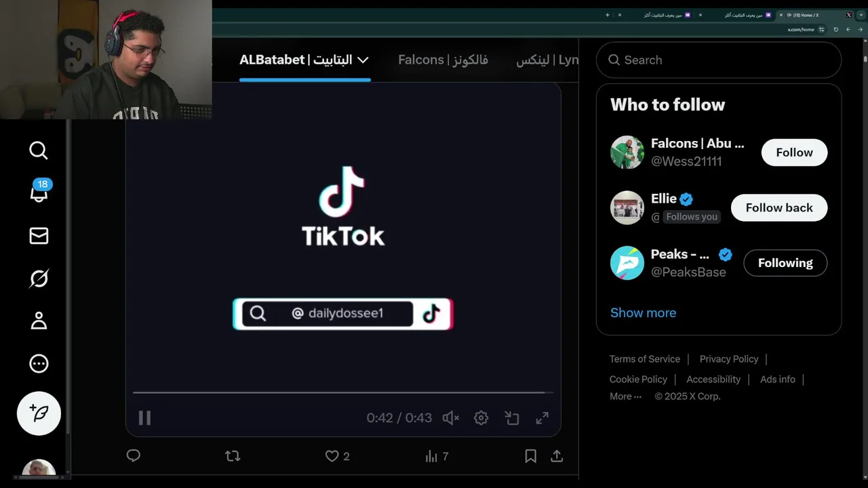Reload the page in browser
868x488 pixels.
835,30
